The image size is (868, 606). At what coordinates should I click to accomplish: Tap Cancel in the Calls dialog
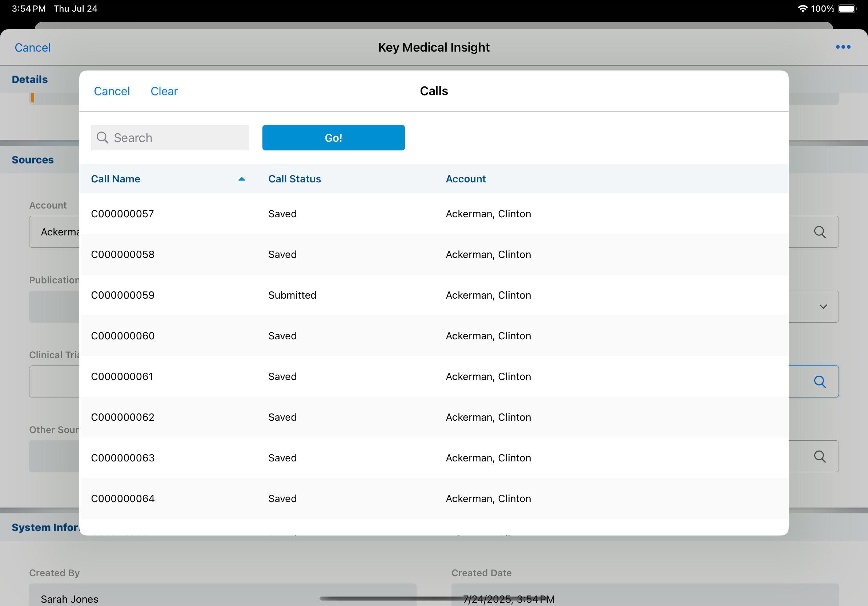[112, 92]
